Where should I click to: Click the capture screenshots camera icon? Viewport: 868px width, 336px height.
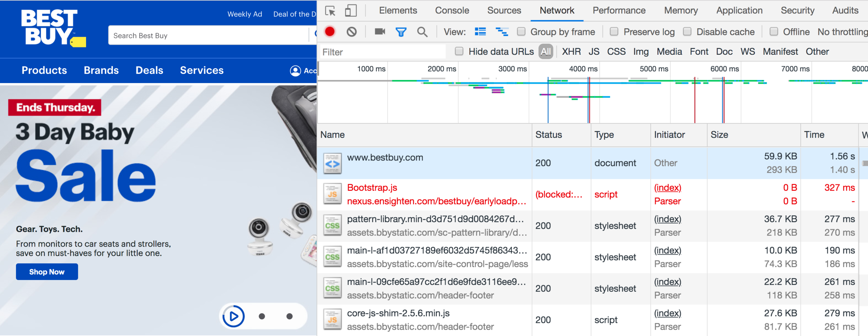click(380, 32)
